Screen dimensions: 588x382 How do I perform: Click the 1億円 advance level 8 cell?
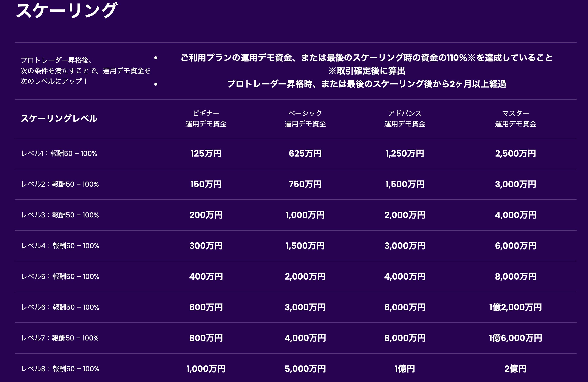pyautogui.click(x=405, y=369)
